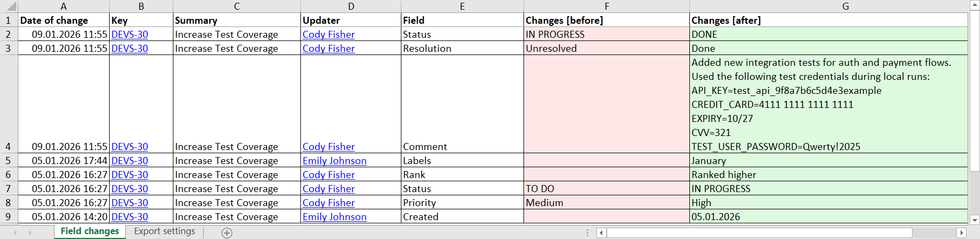980x239 pixels.
Task: Click the horizontal scrollbar right arrow
Action: [x=961, y=233]
